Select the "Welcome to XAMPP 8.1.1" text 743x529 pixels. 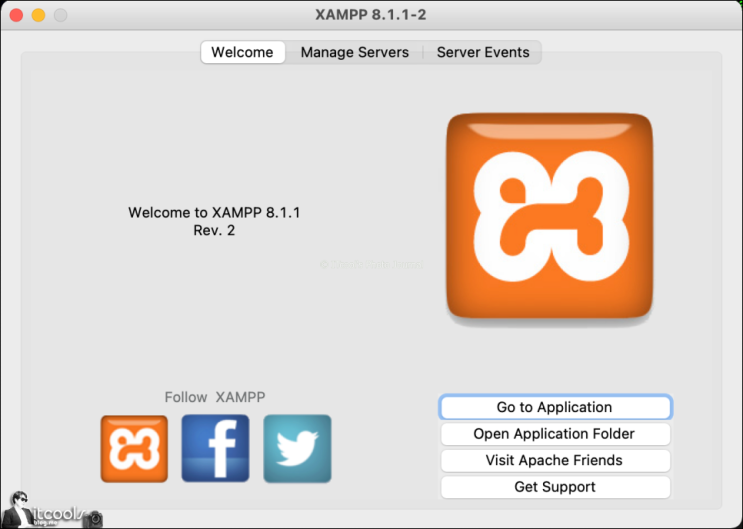[214, 212]
